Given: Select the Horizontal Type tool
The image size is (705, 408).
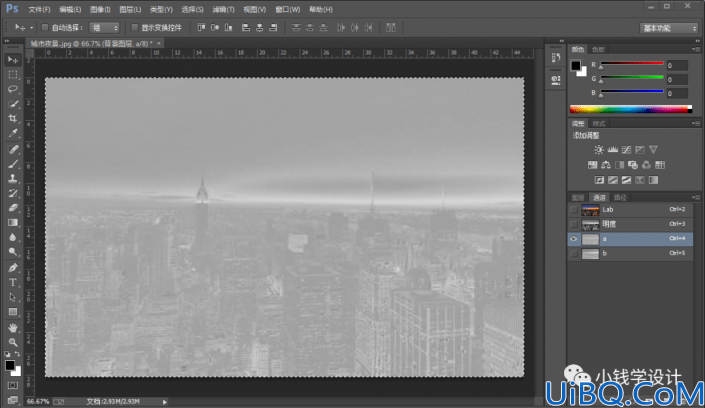Looking at the screenshot, I should [13, 282].
